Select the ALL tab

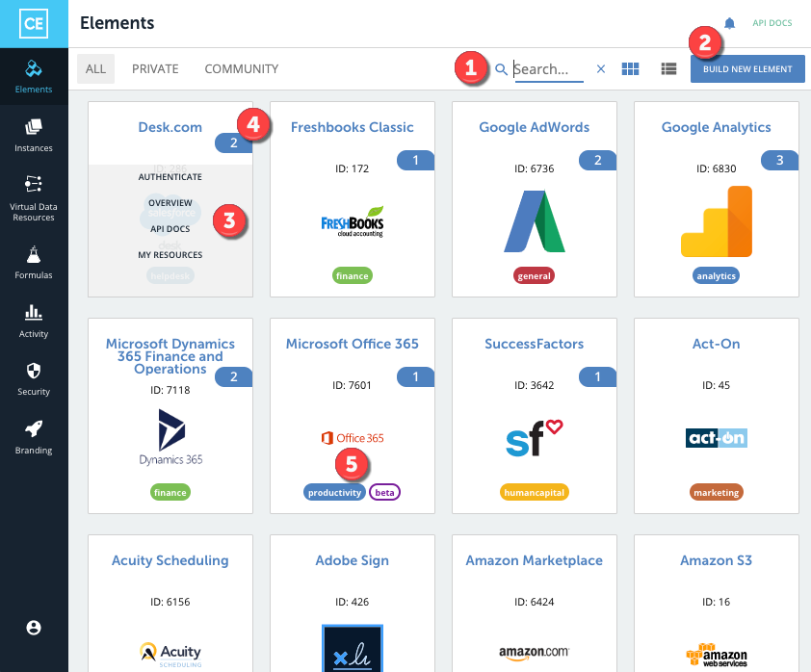(95, 68)
